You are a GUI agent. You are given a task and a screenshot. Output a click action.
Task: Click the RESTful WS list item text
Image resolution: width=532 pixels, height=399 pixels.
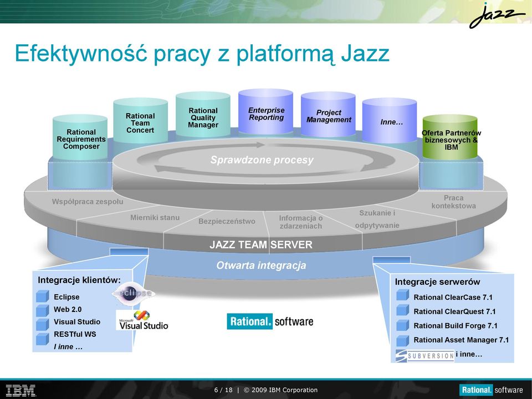coord(75,334)
